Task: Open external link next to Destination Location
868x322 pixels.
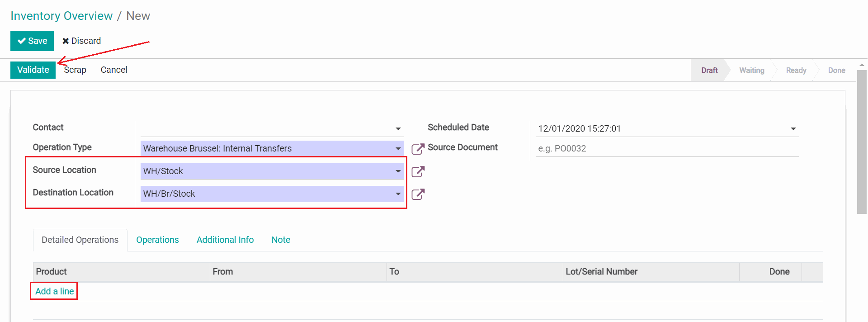Action: pyautogui.click(x=418, y=194)
